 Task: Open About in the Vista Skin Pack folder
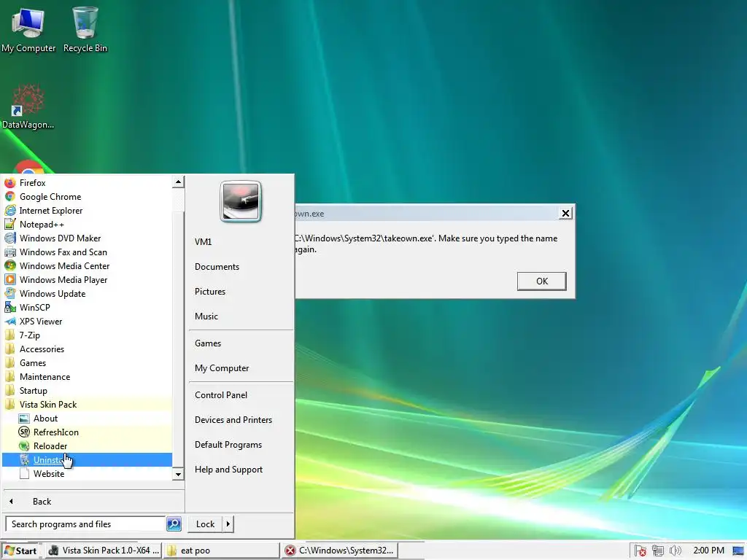[x=88, y=418]
